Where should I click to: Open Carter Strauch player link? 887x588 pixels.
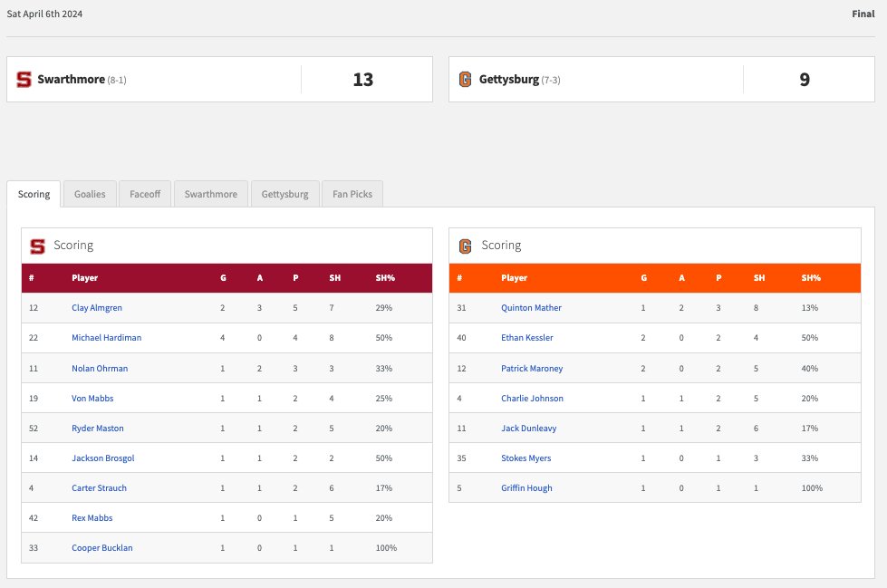tap(99, 488)
